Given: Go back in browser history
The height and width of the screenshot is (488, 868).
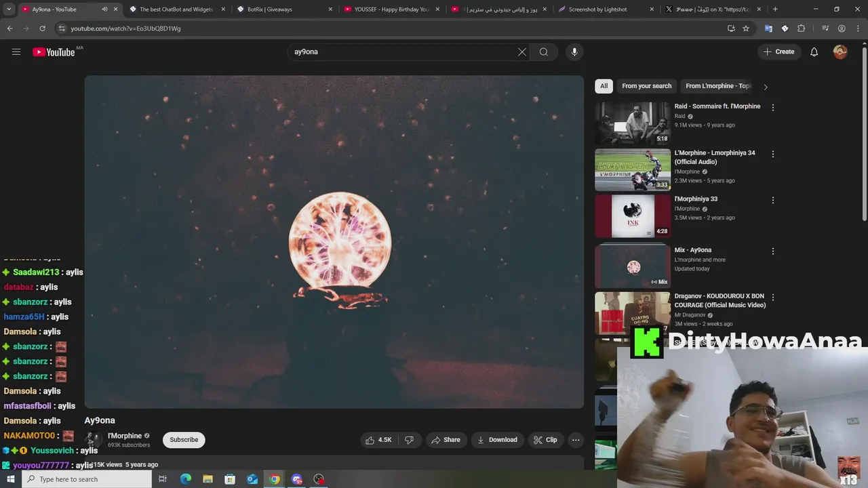Looking at the screenshot, I should point(9,28).
